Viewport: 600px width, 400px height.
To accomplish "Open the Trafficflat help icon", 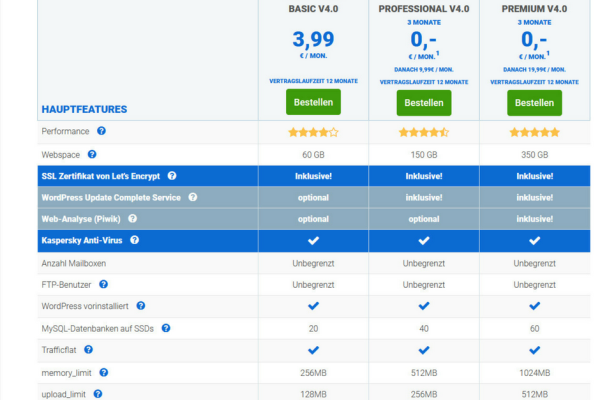I will point(88,349).
